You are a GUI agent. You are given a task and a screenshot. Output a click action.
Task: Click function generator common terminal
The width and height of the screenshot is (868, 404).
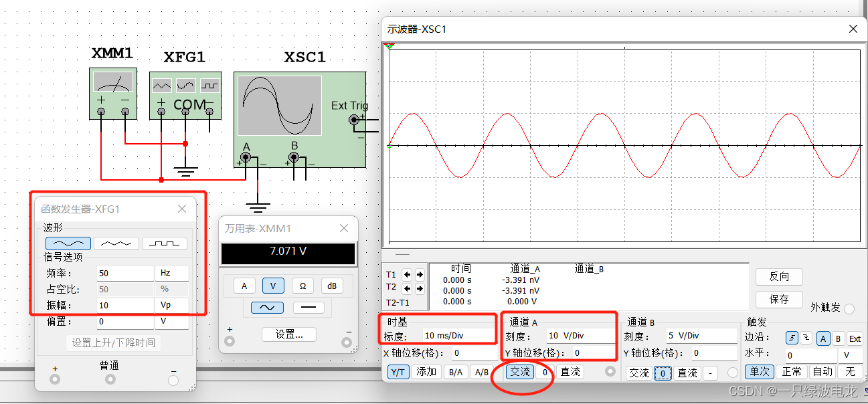tap(110, 379)
